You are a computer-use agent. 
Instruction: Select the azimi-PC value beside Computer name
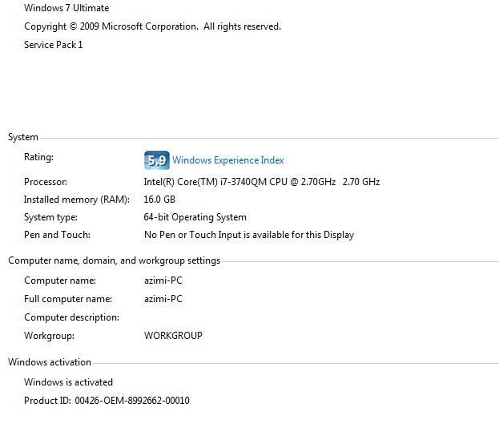click(163, 281)
